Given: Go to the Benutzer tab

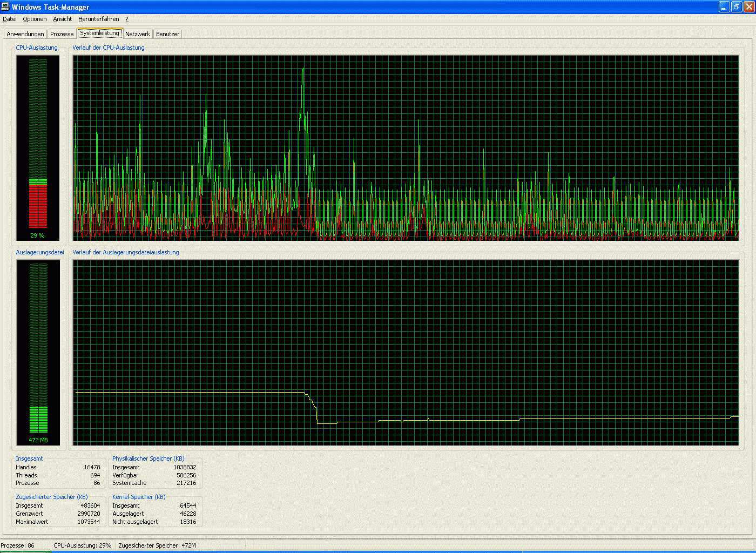Looking at the screenshot, I should [167, 34].
